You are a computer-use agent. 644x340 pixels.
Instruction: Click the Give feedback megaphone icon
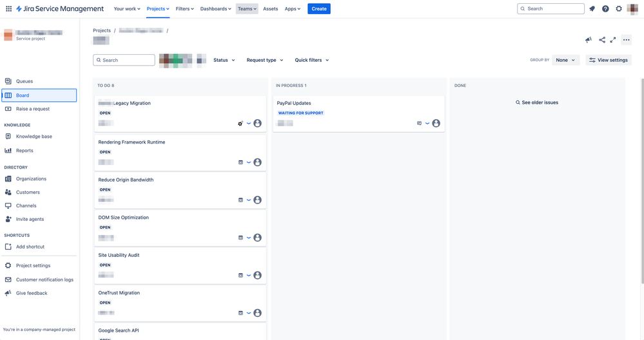click(x=8, y=293)
